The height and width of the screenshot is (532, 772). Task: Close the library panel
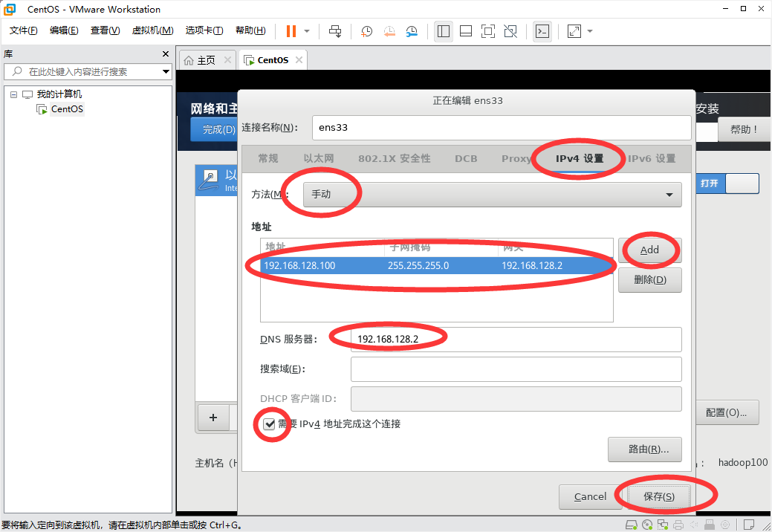[166, 53]
